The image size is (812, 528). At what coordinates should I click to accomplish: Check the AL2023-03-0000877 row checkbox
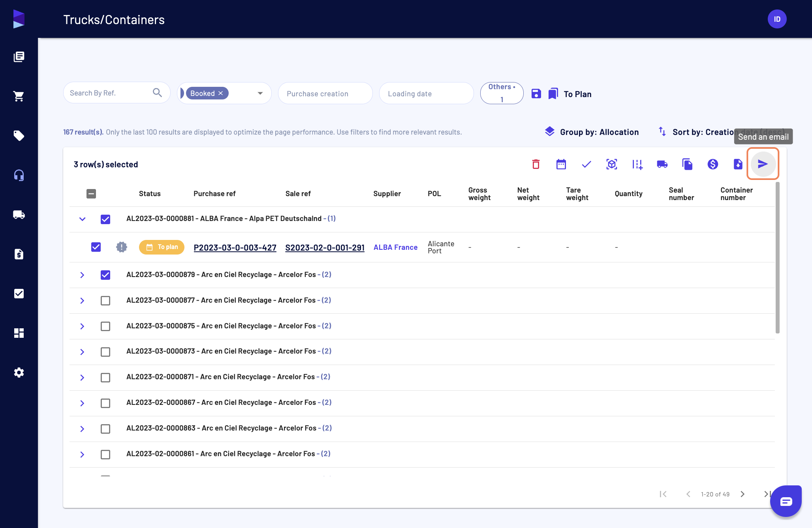tap(105, 300)
